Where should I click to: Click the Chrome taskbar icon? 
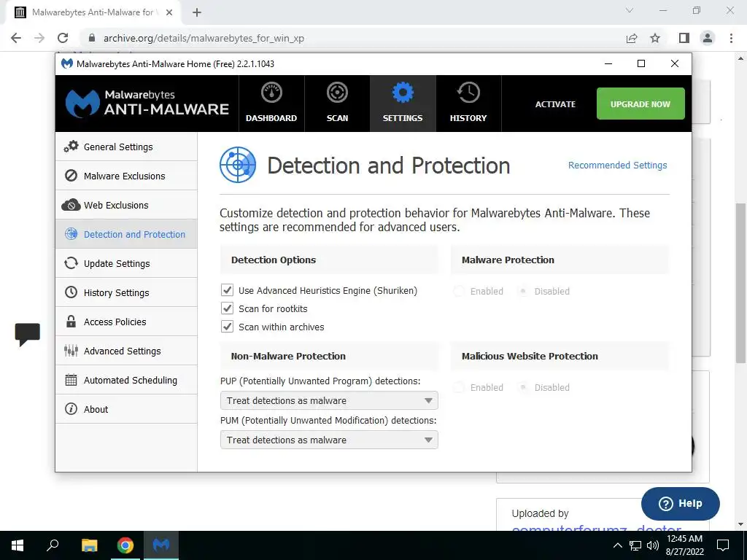[x=125, y=545]
